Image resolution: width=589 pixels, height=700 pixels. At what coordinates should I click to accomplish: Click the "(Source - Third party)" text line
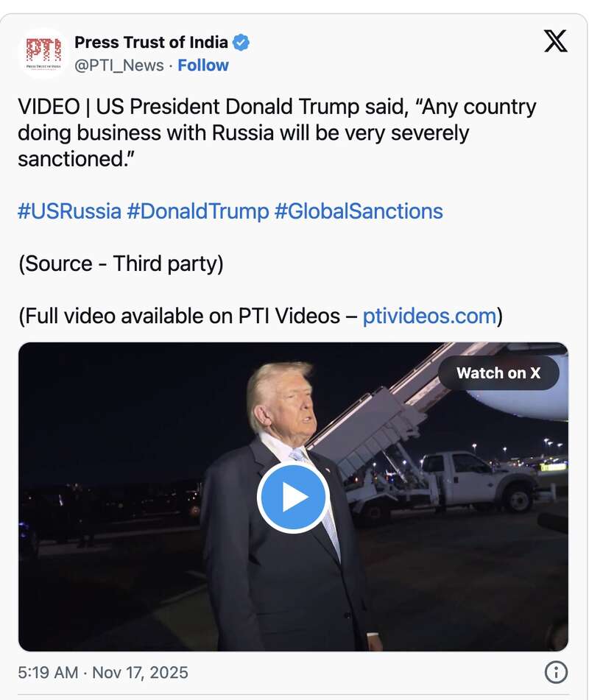click(x=121, y=264)
